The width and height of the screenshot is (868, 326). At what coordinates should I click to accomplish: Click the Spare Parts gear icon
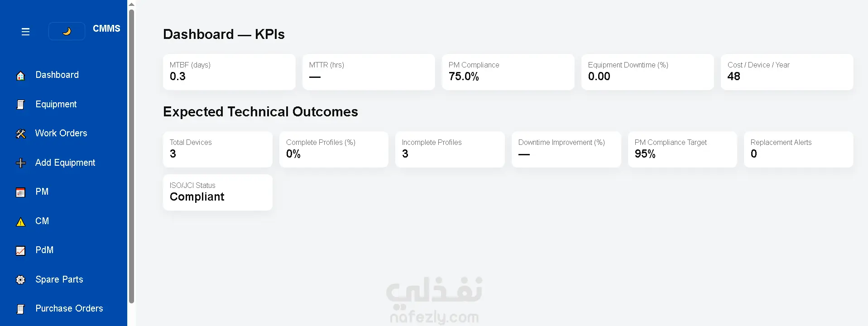coord(20,280)
